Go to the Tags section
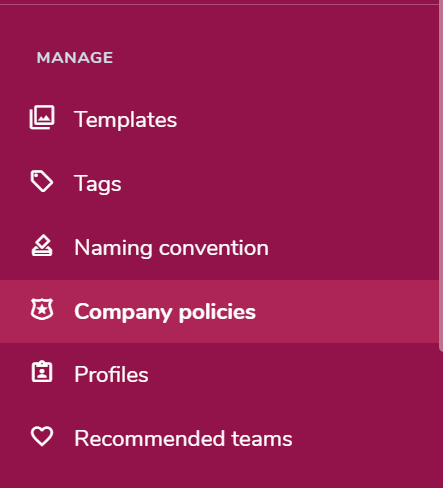This screenshot has height=488, width=443. pyautogui.click(x=219, y=184)
